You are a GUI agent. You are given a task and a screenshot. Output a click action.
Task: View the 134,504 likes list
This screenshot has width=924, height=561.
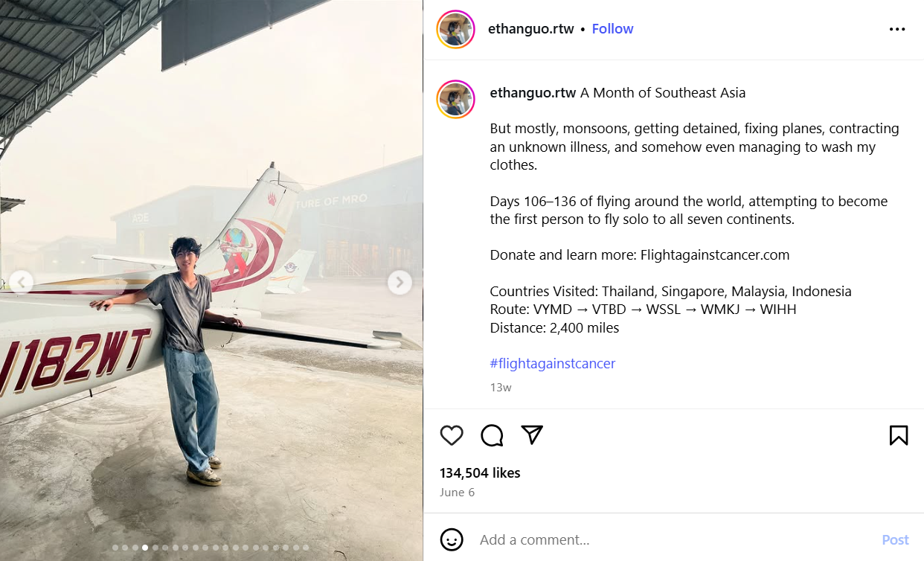pyautogui.click(x=480, y=473)
